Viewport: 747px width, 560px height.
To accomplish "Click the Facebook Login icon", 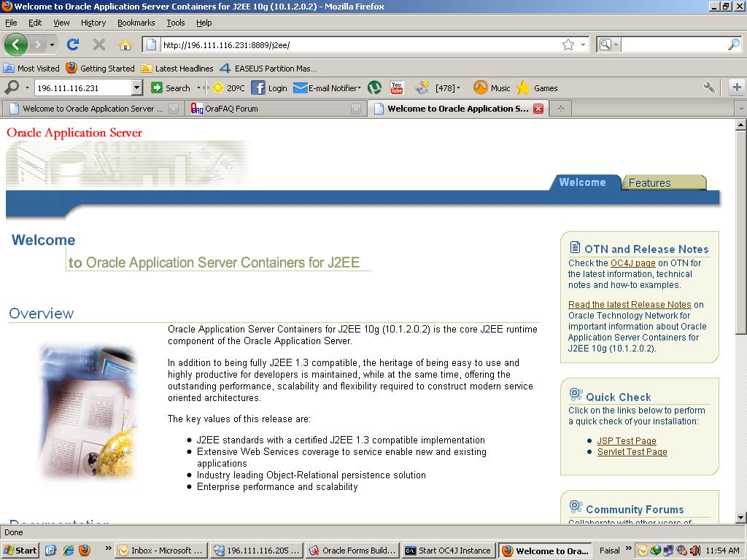I will coord(258,87).
